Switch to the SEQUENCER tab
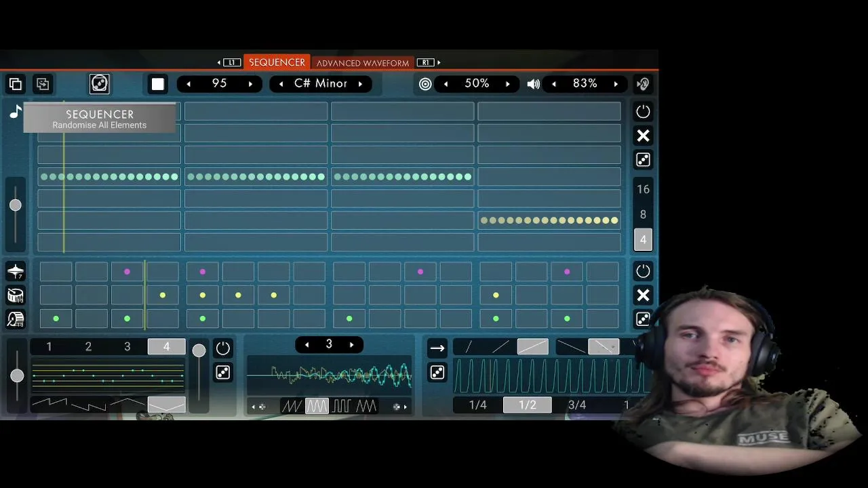Screen dimensions: 868x488 277,62
